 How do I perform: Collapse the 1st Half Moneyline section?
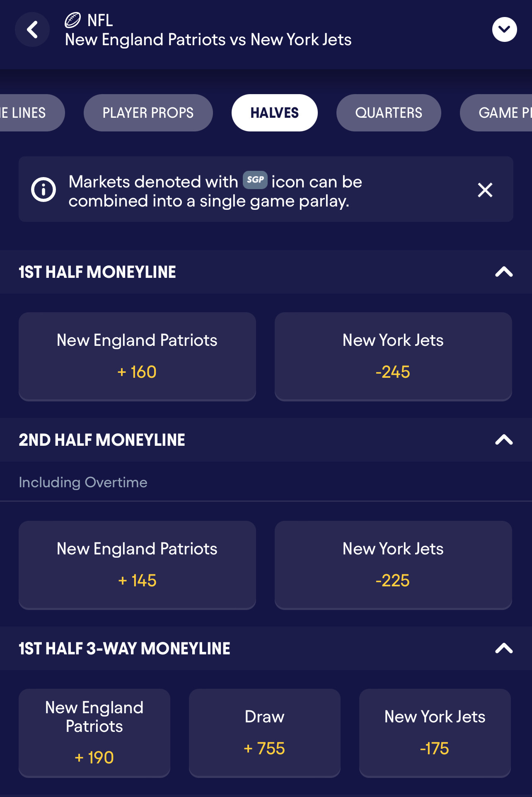[504, 272]
